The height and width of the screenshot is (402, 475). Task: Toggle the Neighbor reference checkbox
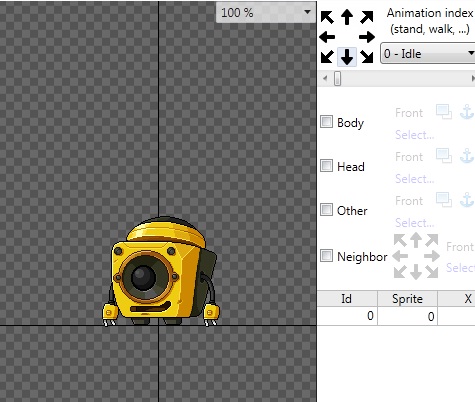tap(326, 256)
